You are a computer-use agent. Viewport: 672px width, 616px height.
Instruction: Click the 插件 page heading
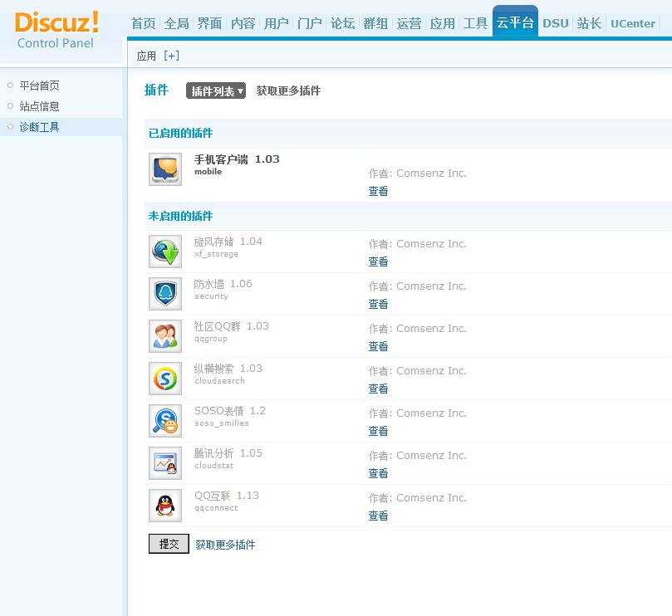(x=156, y=90)
